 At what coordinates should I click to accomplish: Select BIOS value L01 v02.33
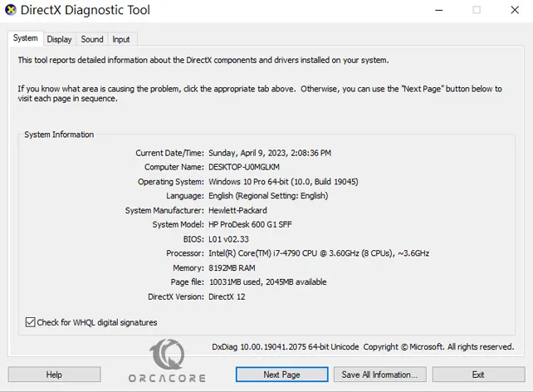(228, 239)
